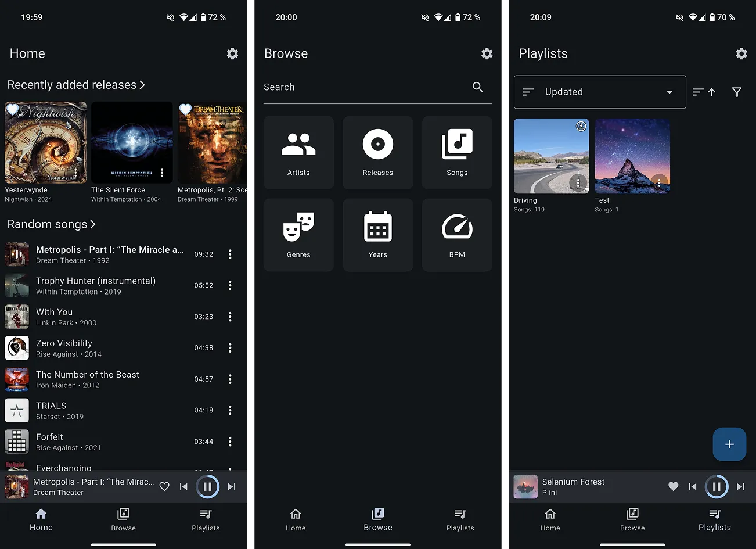The width and height of the screenshot is (756, 549).
Task: Toggle sort direction on Playlists
Action: point(704,92)
